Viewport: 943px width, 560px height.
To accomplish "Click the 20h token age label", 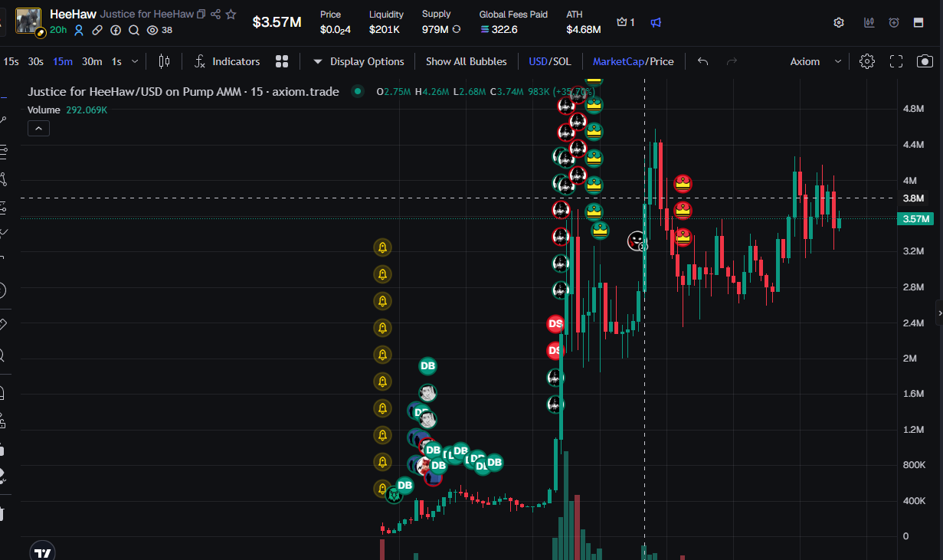I will point(58,30).
